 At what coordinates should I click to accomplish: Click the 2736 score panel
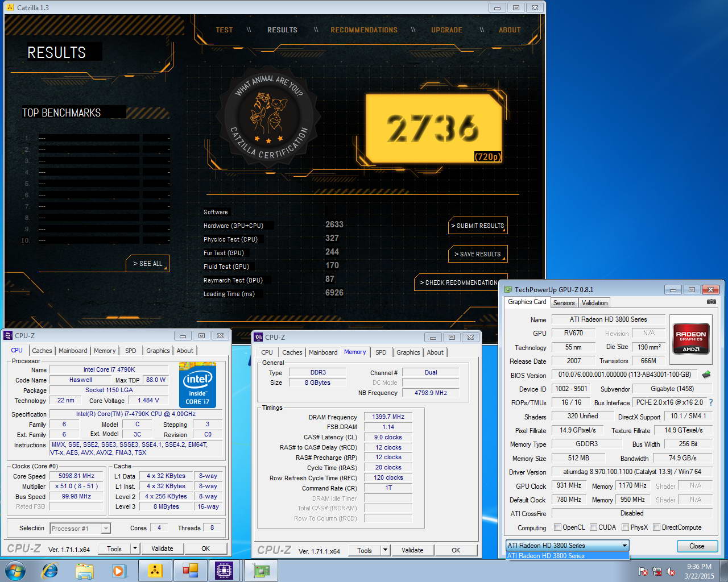click(434, 128)
